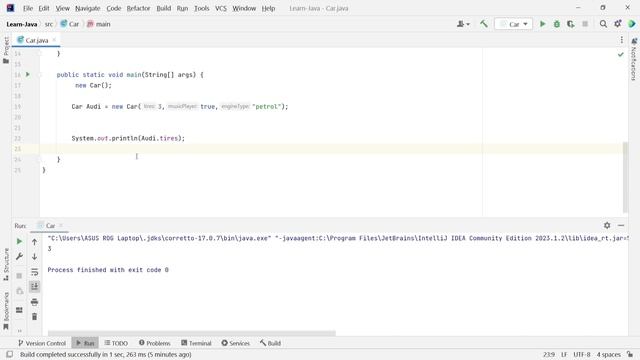Image resolution: width=640 pixels, height=360 pixels.
Task: Switch to the Run tool window button
Action: point(85,343)
